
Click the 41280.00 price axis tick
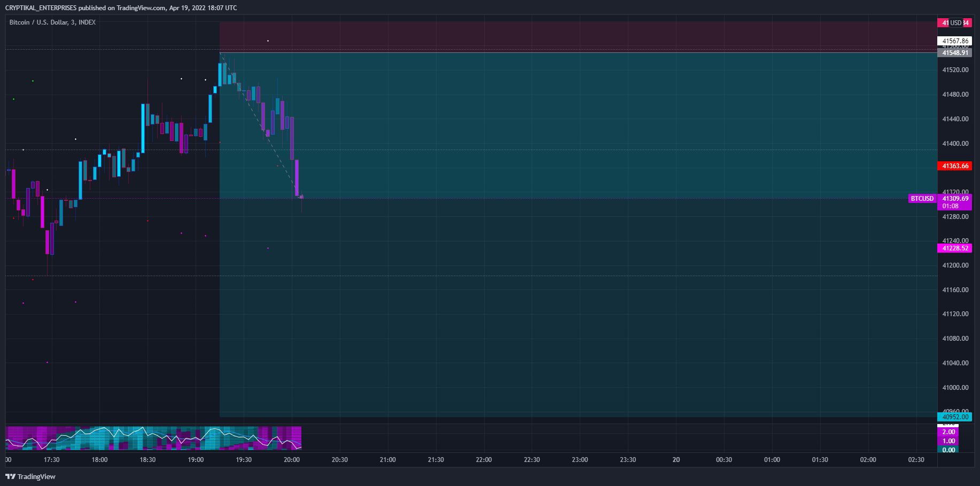click(x=955, y=217)
